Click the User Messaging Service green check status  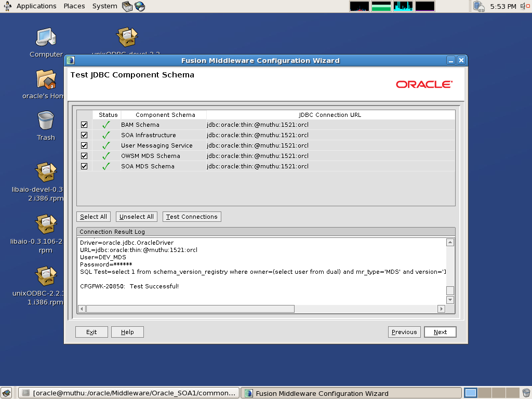[106, 145]
